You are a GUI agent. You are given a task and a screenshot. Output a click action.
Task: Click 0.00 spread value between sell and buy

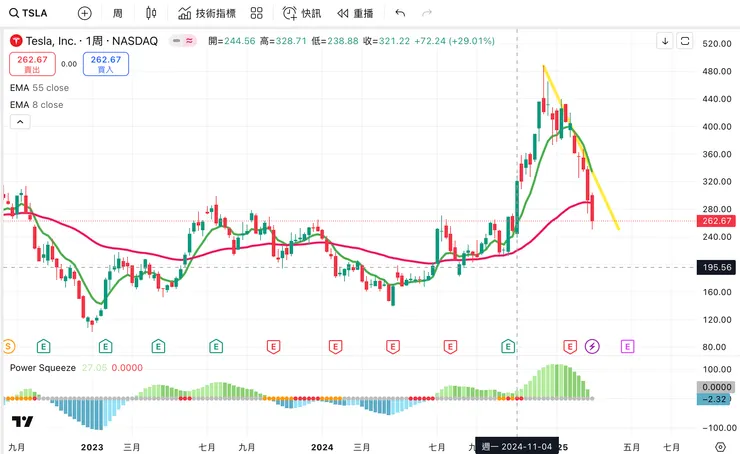pos(69,64)
